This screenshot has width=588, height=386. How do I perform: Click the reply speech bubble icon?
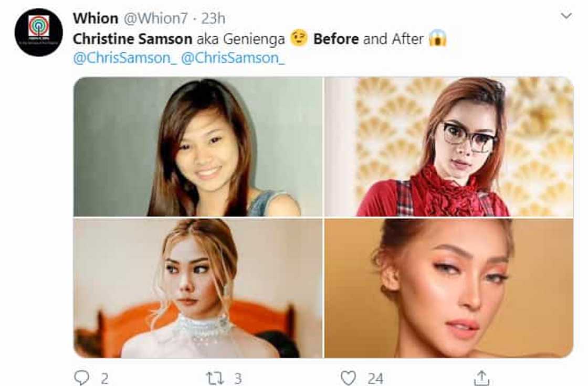tap(83, 378)
